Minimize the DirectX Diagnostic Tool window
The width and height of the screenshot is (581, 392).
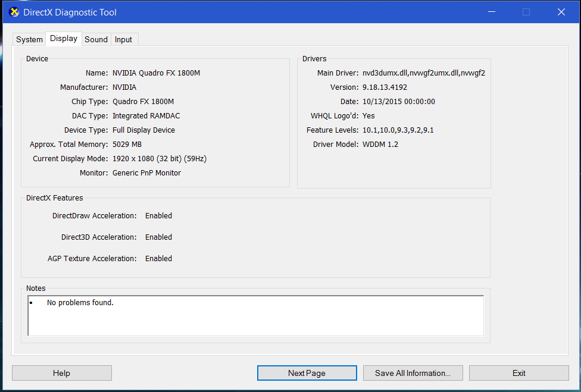[x=492, y=12]
